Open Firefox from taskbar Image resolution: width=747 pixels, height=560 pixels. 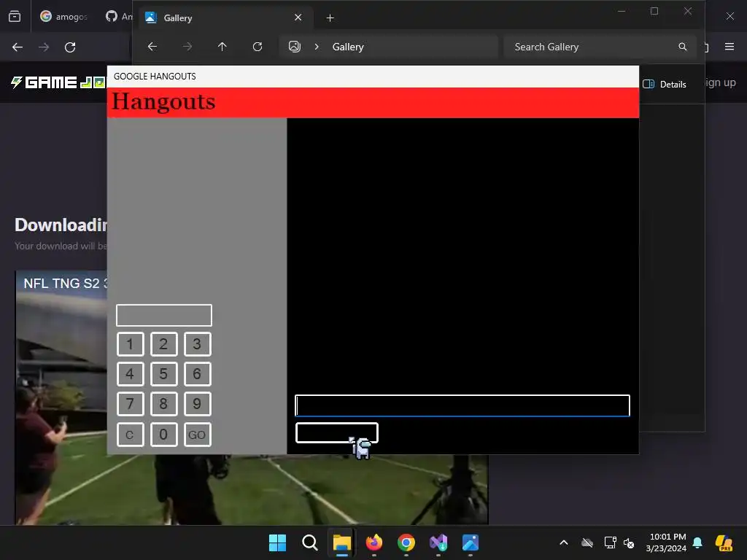pos(374,542)
